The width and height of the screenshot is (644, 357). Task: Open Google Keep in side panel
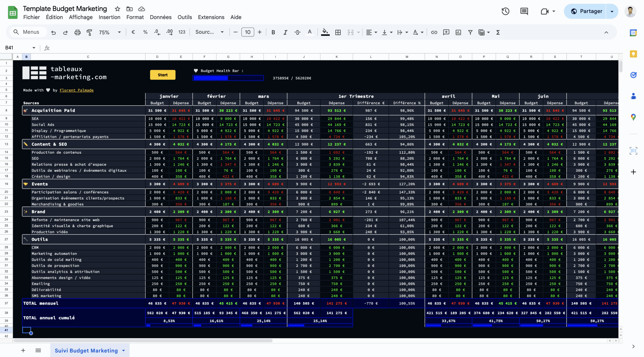pos(633,54)
